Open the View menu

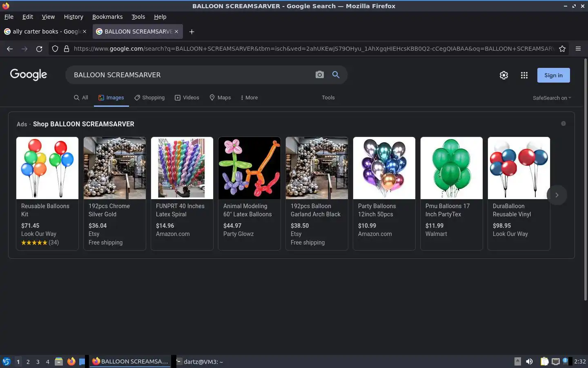click(x=48, y=17)
